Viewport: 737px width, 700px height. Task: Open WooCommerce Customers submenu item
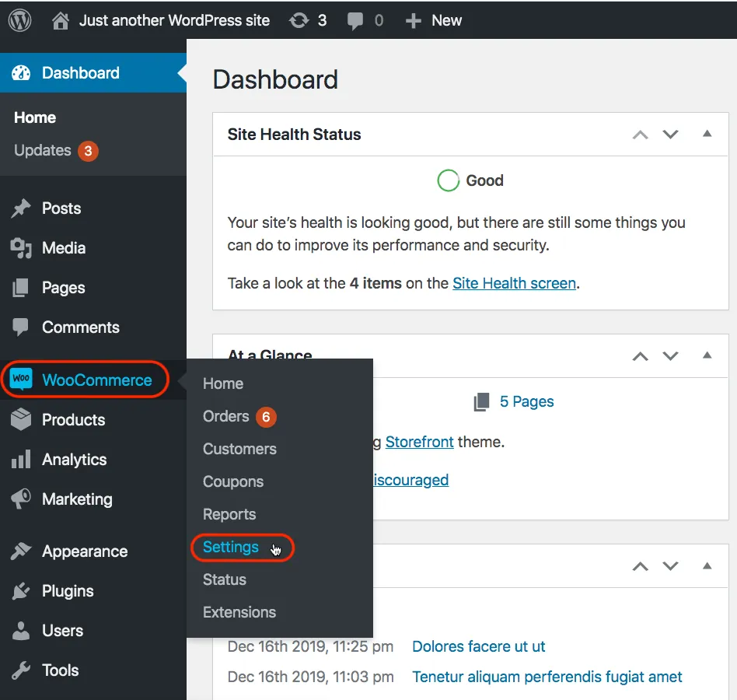click(x=239, y=449)
